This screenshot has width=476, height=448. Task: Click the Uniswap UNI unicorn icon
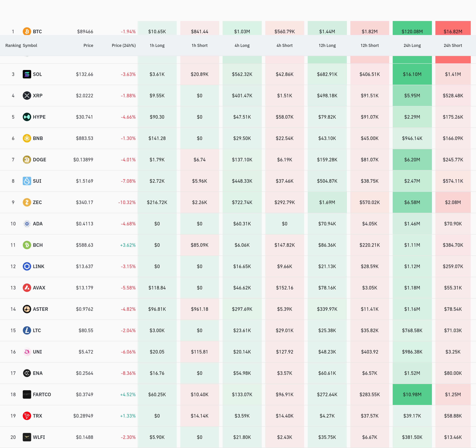tap(27, 352)
